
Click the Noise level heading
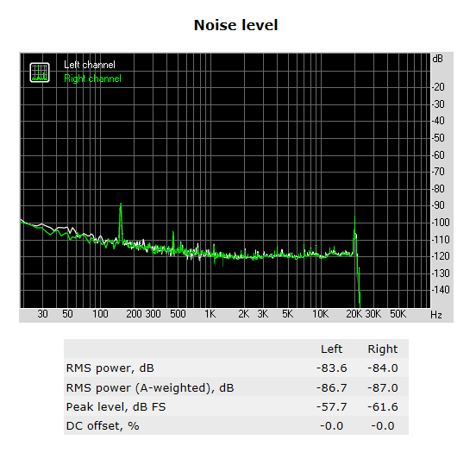click(x=236, y=25)
